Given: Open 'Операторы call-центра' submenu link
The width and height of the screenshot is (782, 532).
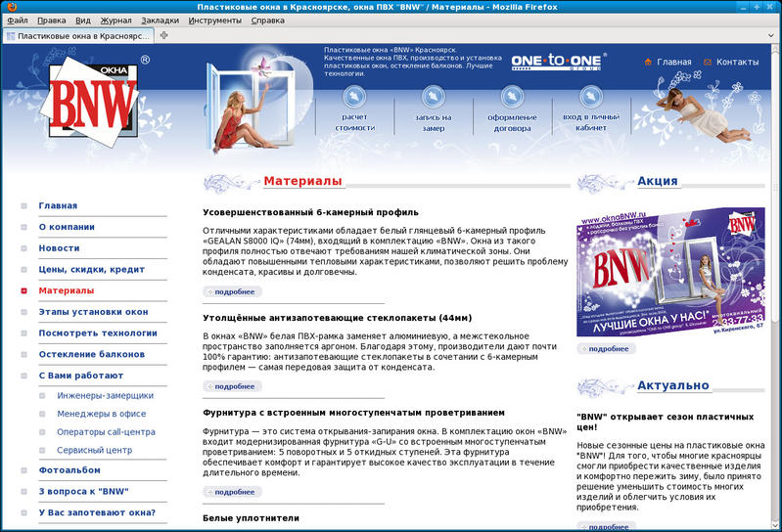Looking at the screenshot, I should [x=106, y=432].
